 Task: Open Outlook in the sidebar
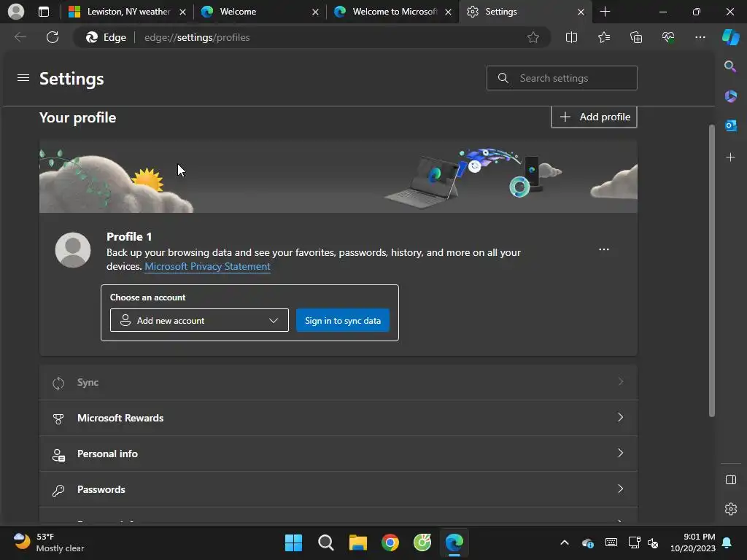click(x=730, y=125)
